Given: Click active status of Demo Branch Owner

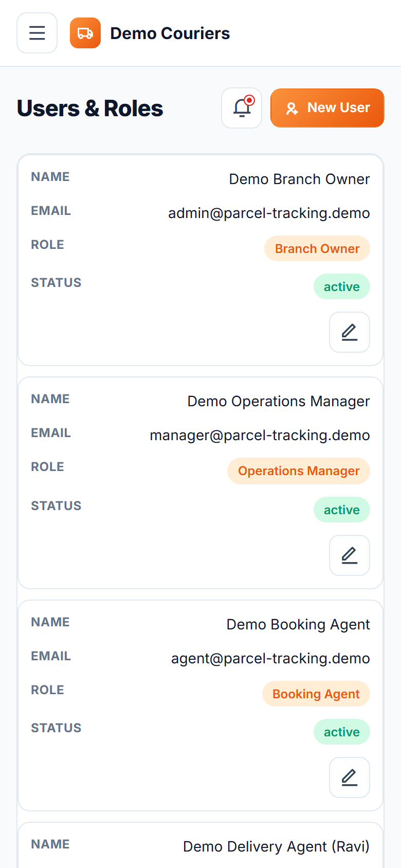Looking at the screenshot, I should tap(342, 286).
